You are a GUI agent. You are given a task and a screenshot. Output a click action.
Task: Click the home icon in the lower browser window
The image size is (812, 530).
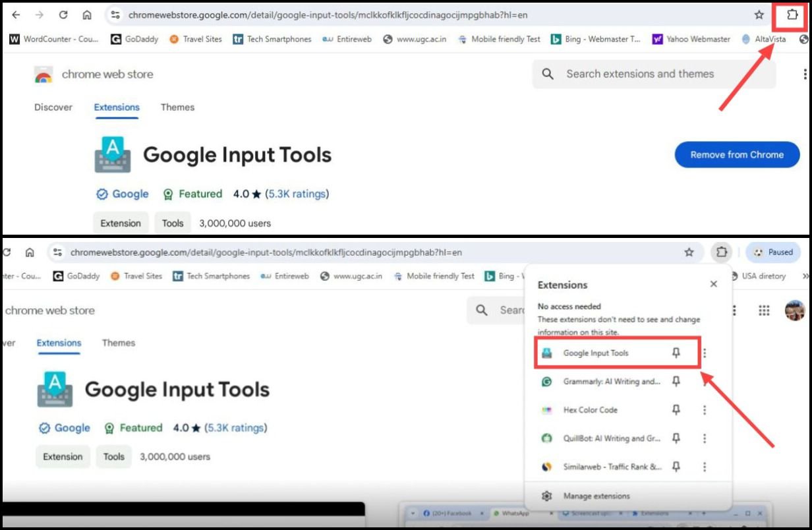point(30,252)
